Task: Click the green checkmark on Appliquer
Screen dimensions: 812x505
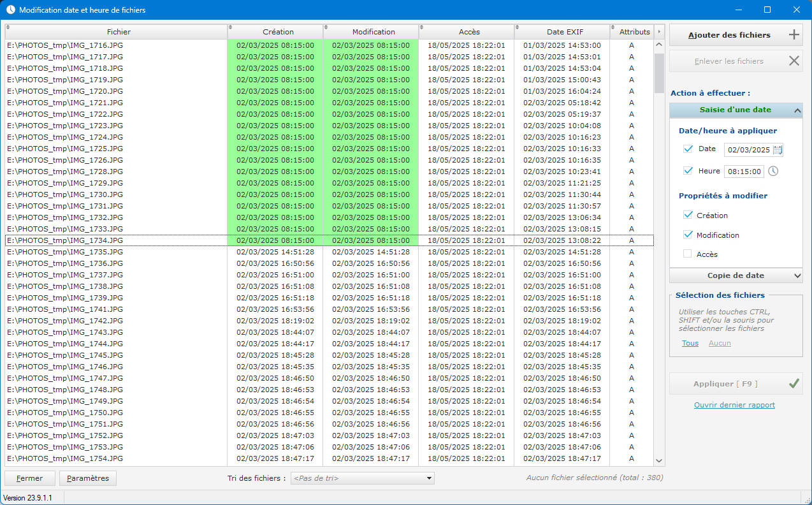Action: (x=794, y=384)
